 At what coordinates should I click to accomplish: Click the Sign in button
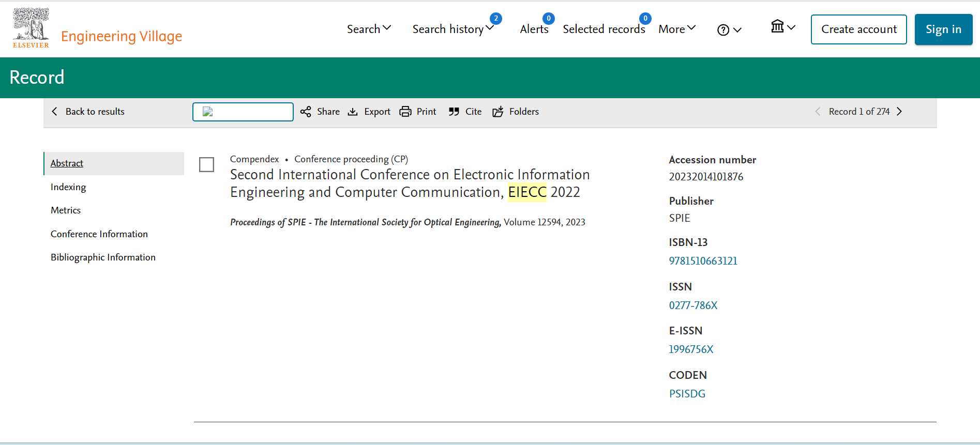click(943, 29)
